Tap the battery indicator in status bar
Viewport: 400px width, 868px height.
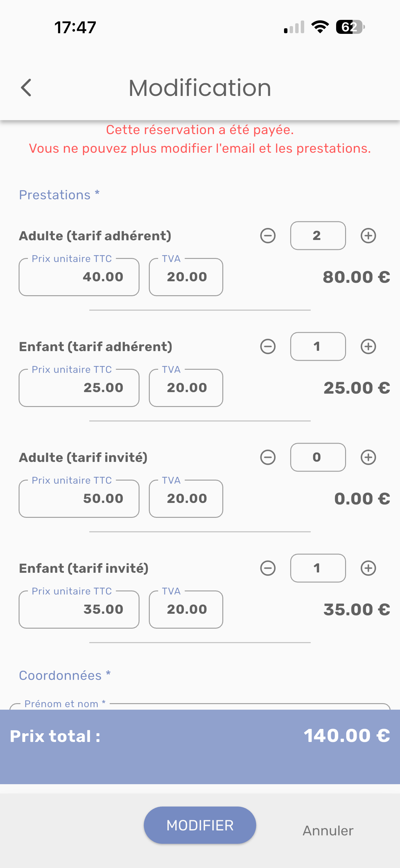[350, 27]
